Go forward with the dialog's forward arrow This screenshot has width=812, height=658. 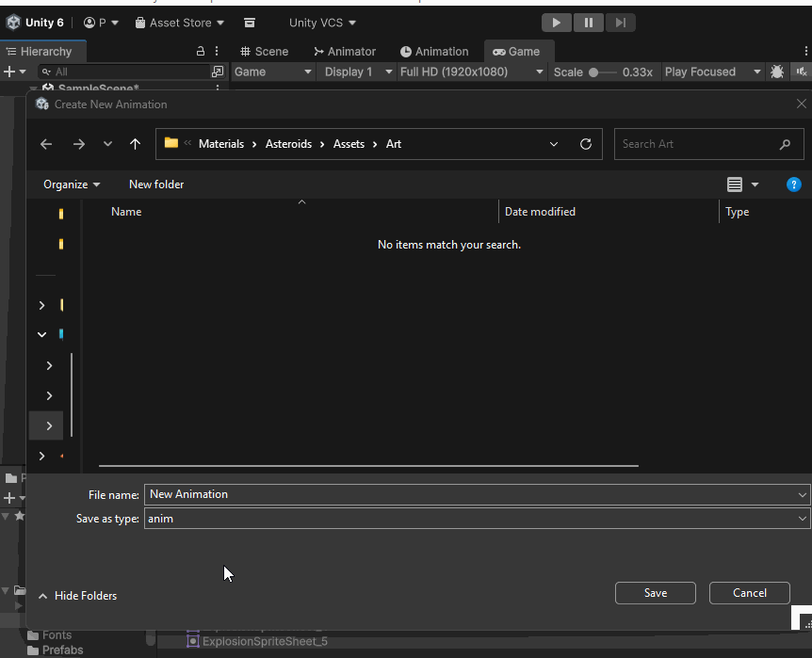(x=79, y=144)
